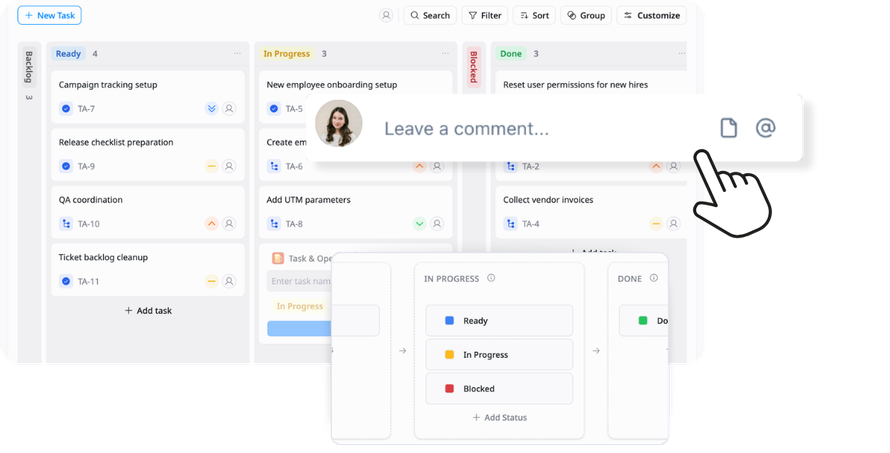890x453 pixels.
Task: Click the subtask type icon on TA-10
Action: (x=66, y=224)
